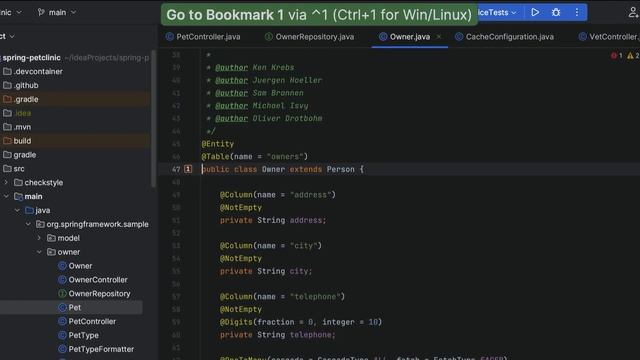640x360 pixels.
Task: Switch to OwnerRepository.java tab
Action: (309, 37)
